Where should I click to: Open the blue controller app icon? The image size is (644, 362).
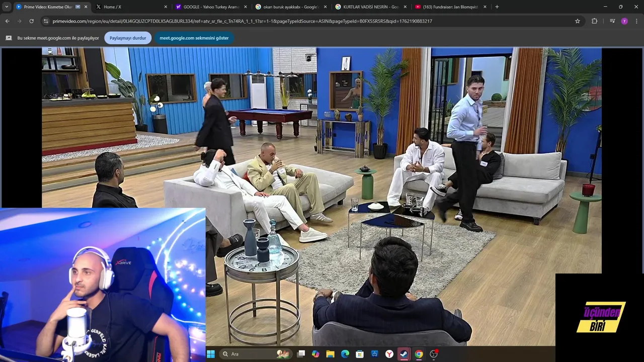pyautogui.click(x=374, y=354)
